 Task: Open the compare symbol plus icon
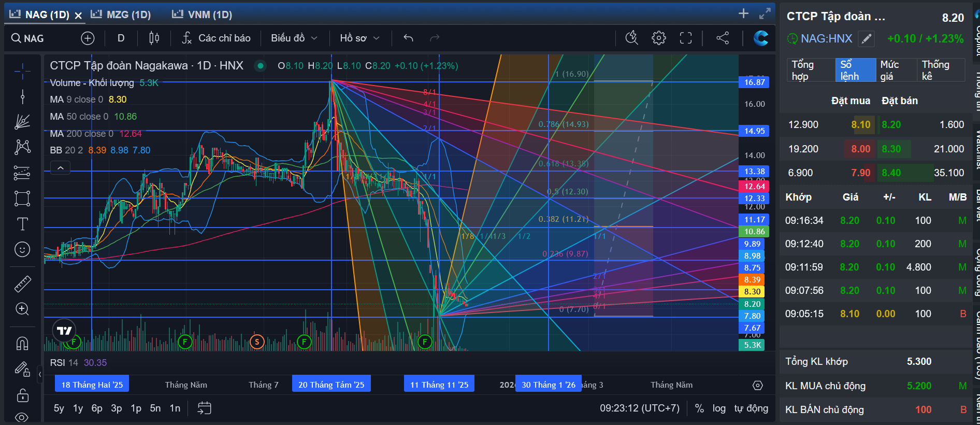click(x=88, y=38)
